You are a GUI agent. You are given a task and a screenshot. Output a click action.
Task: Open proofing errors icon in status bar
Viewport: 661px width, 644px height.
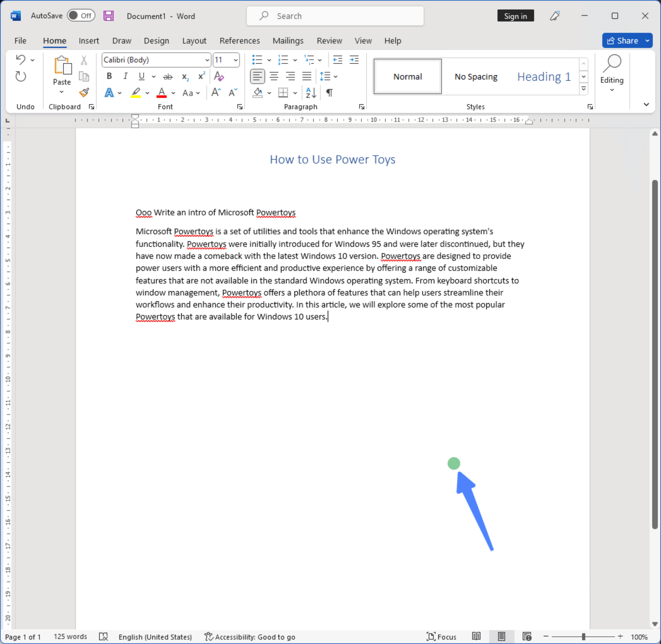[x=103, y=637]
